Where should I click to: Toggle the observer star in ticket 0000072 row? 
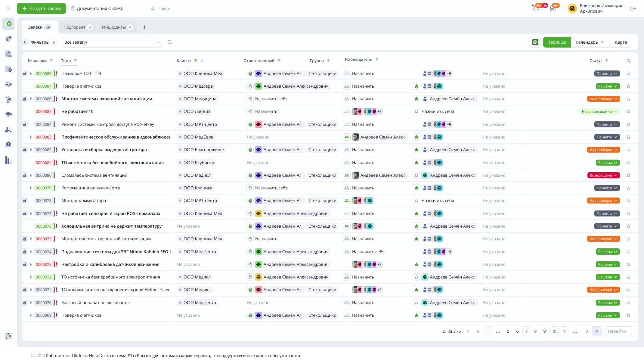pyautogui.click(x=416, y=277)
